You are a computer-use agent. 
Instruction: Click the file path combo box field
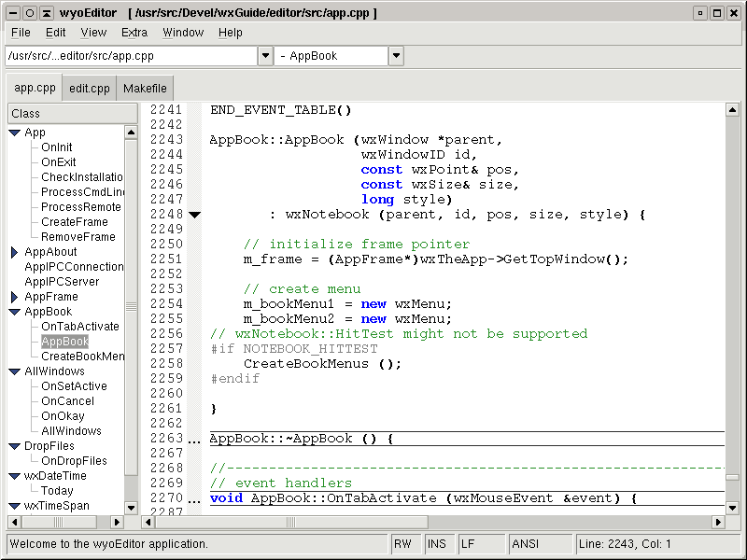132,56
